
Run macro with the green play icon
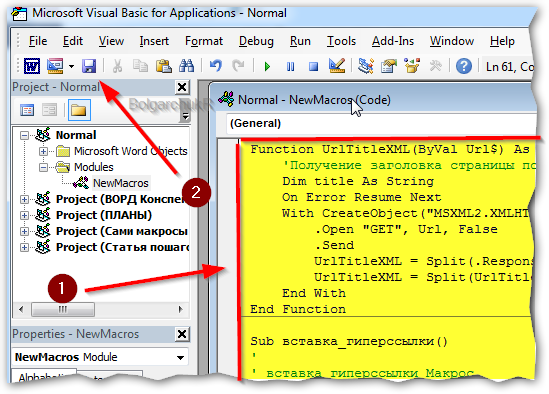267,66
